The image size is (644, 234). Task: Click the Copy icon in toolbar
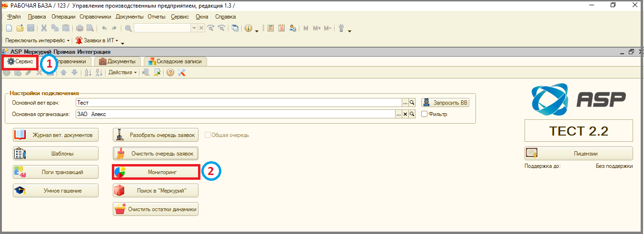tap(55, 28)
